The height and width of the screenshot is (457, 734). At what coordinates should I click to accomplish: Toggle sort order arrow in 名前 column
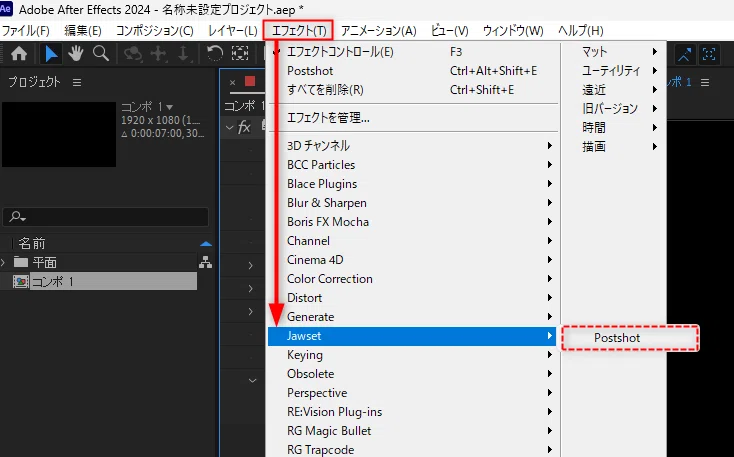[206, 243]
